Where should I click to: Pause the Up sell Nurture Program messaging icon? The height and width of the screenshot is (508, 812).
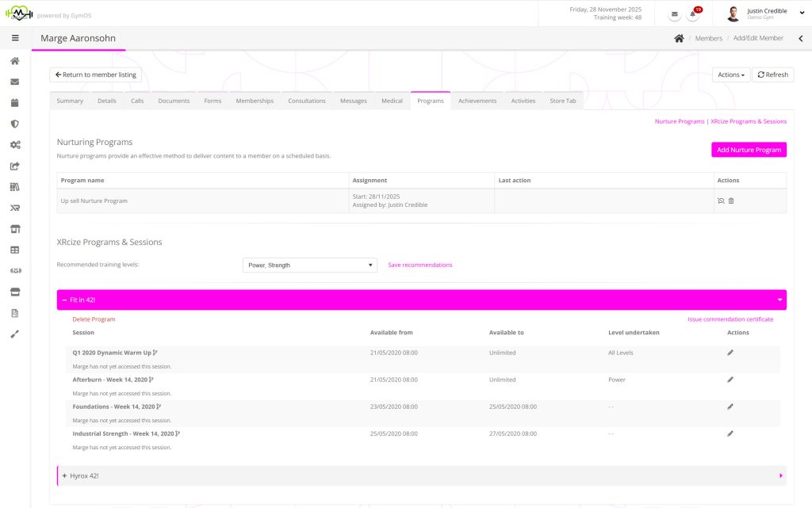pos(721,201)
